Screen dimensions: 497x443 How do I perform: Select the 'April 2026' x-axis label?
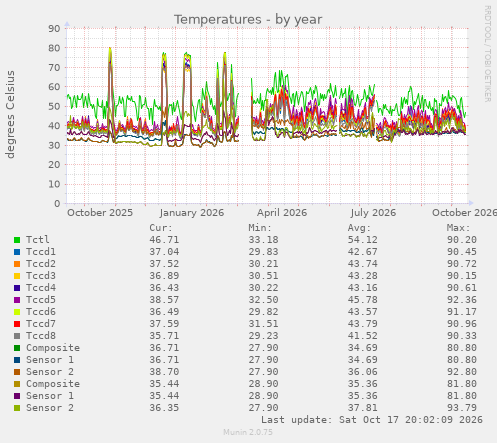click(x=282, y=213)
